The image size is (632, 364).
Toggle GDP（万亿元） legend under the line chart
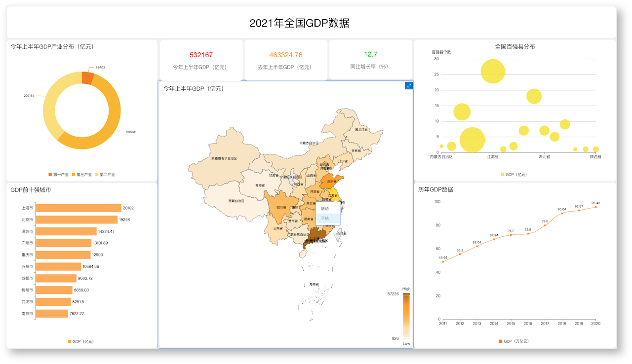coord(514,341)
